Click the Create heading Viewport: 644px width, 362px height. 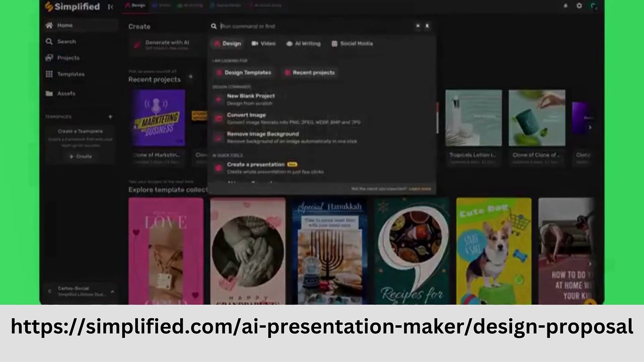tap(139, 26)
